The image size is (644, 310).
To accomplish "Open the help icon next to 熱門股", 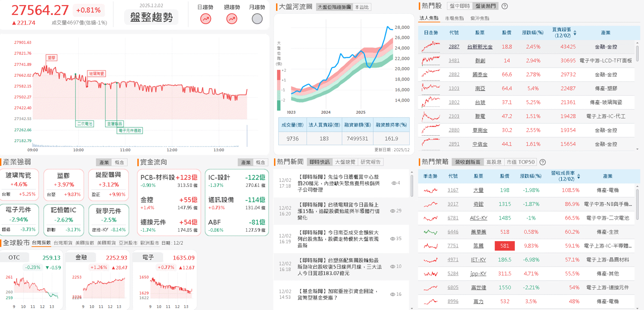I will point(505,6).
